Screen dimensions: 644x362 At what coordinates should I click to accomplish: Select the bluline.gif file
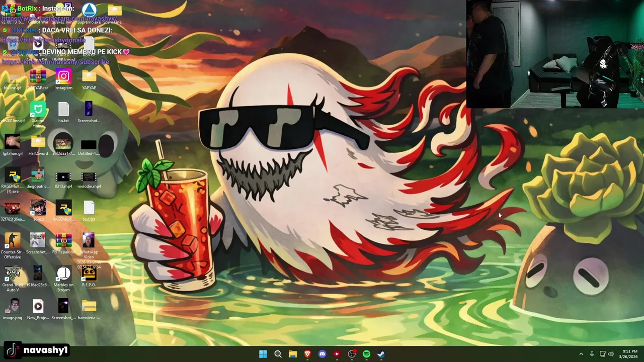coord(13,79)
